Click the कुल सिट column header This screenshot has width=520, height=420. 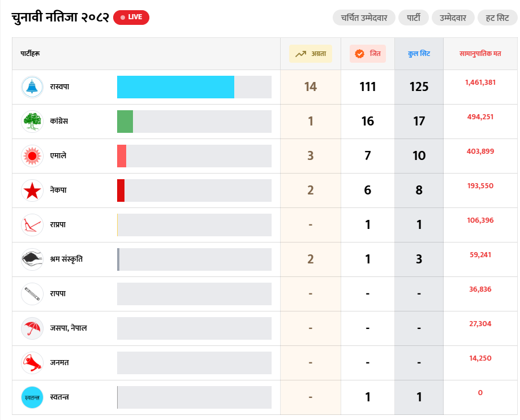(x=419, y=54)
